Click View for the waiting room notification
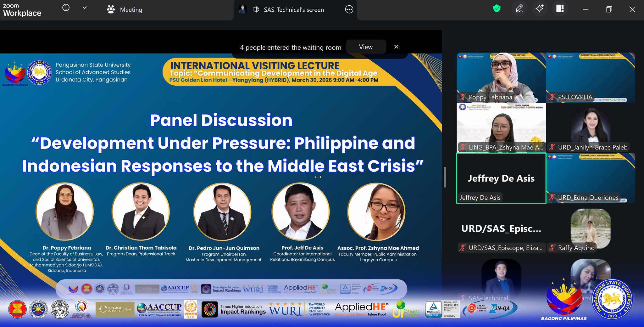The image size is (644, 327). pyautogui.click(x=366, y=47)
